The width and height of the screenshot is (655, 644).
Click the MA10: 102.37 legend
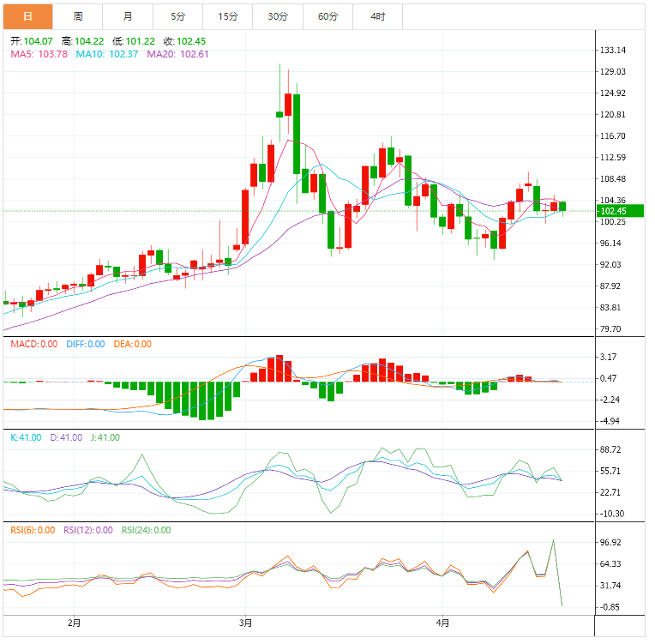[107, 54]
